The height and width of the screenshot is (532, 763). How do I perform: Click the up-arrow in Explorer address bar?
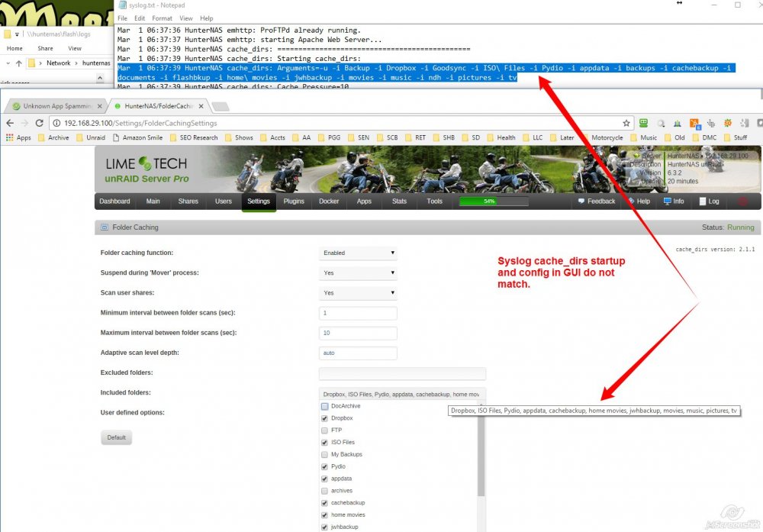(x=18, y=63)
